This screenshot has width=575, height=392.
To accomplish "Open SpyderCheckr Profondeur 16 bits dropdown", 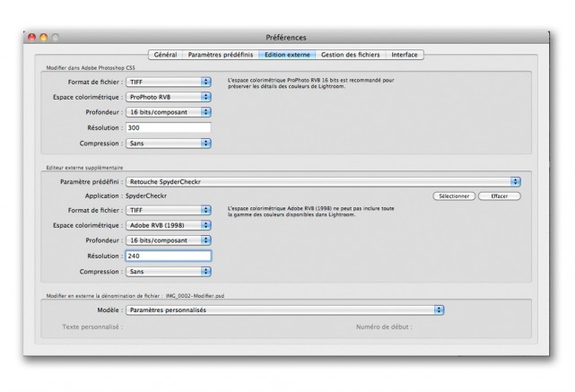I will pyautogui.click(x=169, y=240).
